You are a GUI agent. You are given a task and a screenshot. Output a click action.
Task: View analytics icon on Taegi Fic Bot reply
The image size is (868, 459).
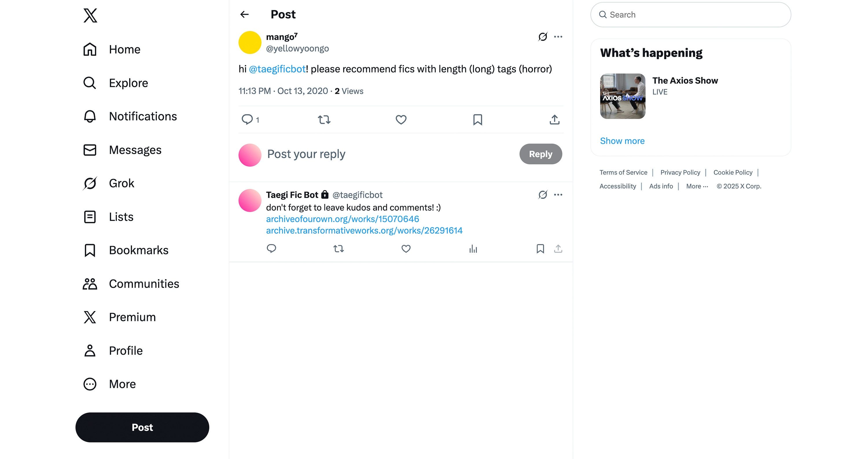(x=473, y=249)
